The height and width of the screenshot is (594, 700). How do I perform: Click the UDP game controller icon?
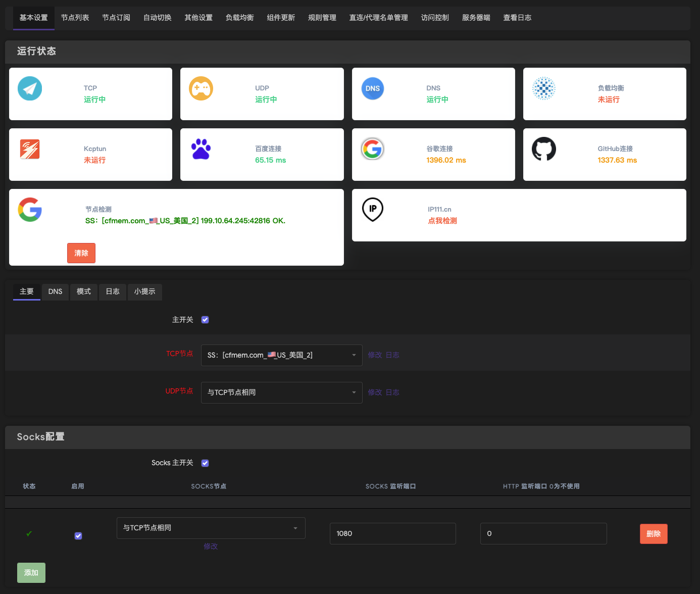pos(201,88)
